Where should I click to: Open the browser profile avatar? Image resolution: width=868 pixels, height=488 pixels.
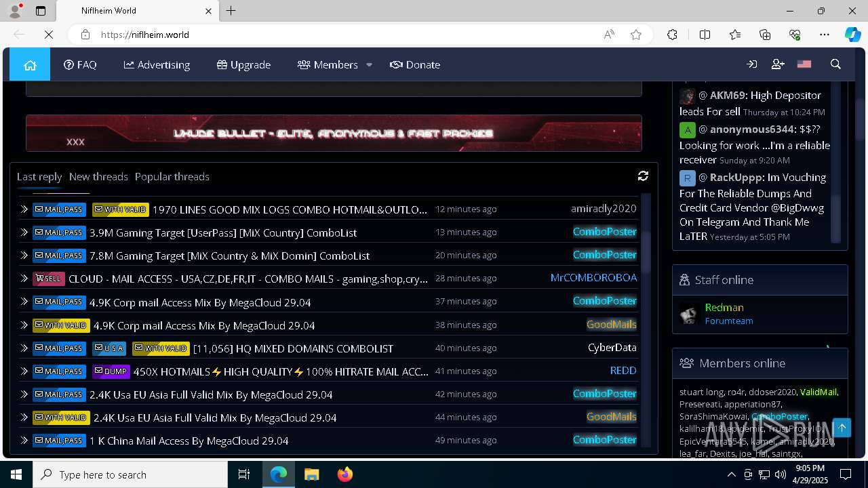point(14,11)
